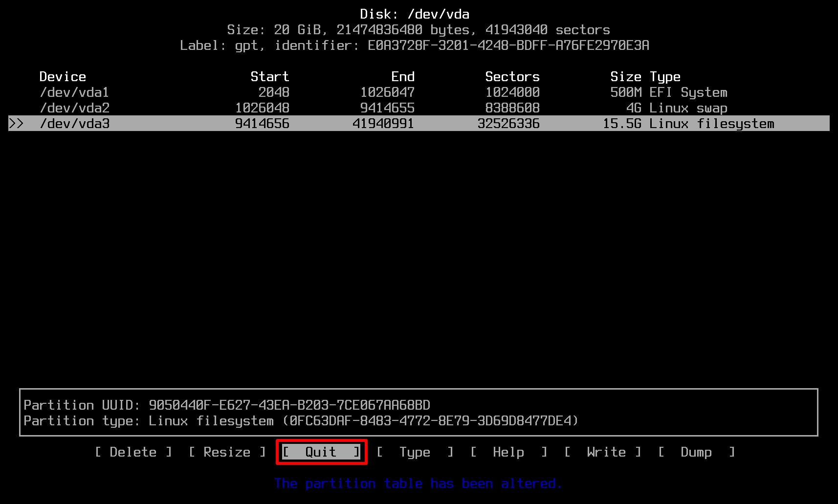Click the 500M size value
The image size is (838, 504).
(626, 92)
